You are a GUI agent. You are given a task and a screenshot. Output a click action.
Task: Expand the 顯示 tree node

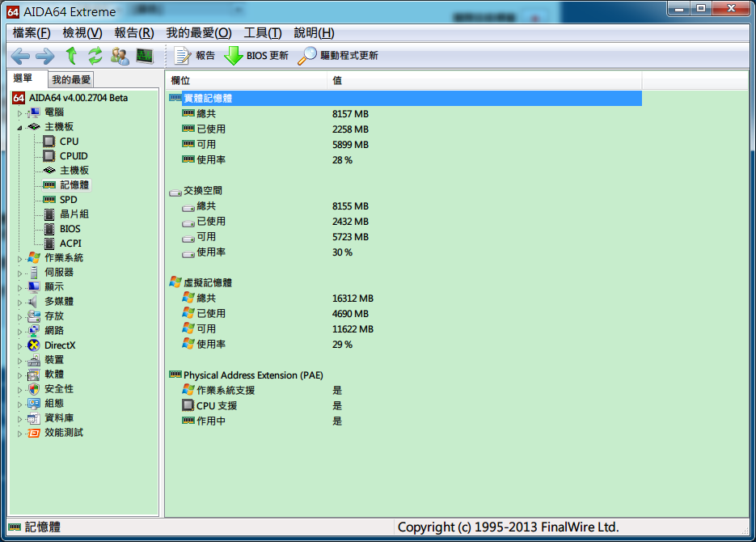(19, 287)
